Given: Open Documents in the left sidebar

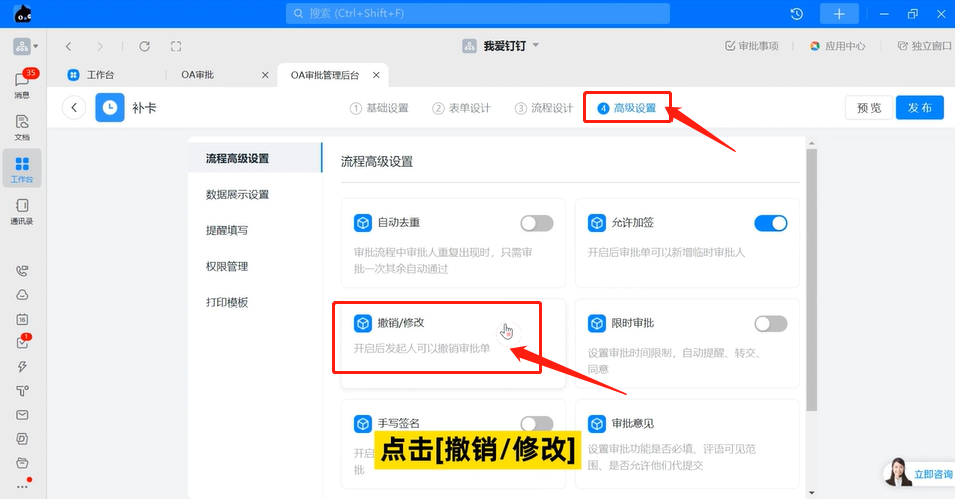Looking at the screenshot, I should (x=22, y=127).
